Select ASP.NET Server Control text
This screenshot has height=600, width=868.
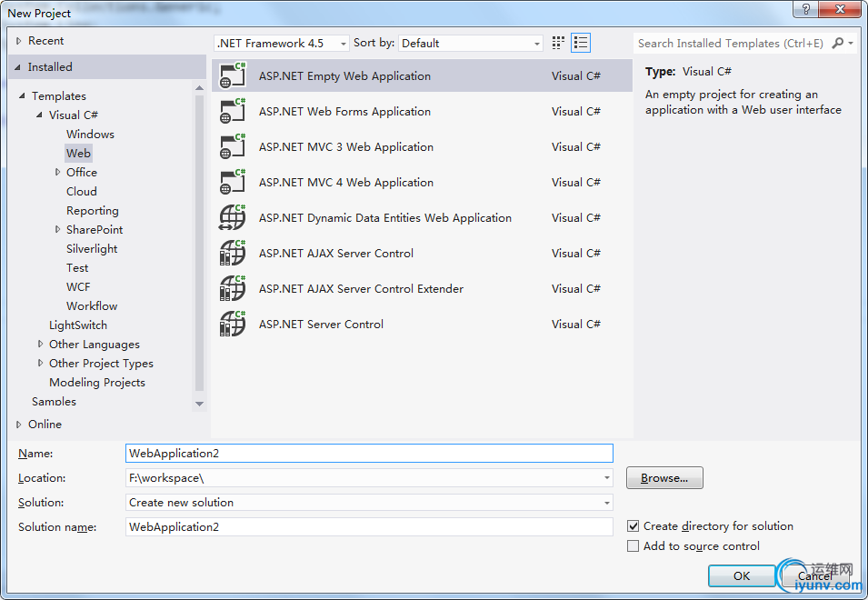click(321, 324)
